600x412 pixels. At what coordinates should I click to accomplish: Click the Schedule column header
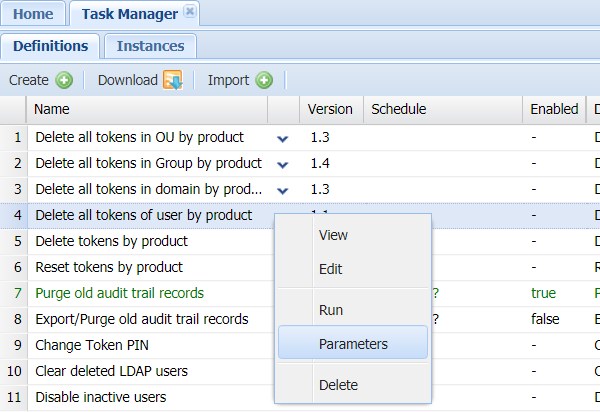[400, 109]
